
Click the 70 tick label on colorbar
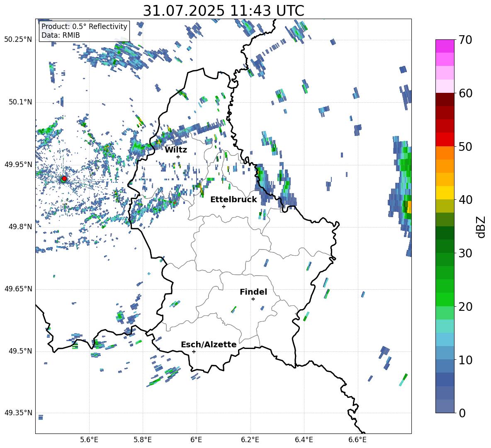click(x=465, y=40)
